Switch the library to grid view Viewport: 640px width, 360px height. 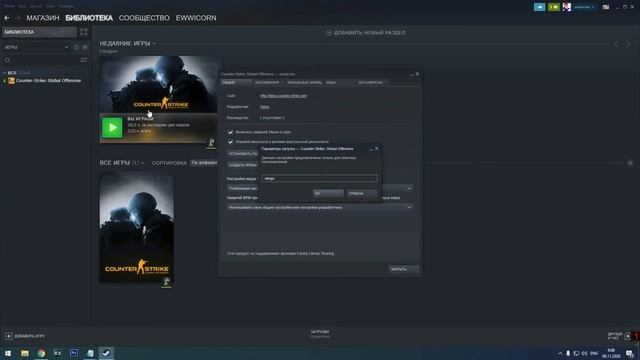[x=84, y=32]
